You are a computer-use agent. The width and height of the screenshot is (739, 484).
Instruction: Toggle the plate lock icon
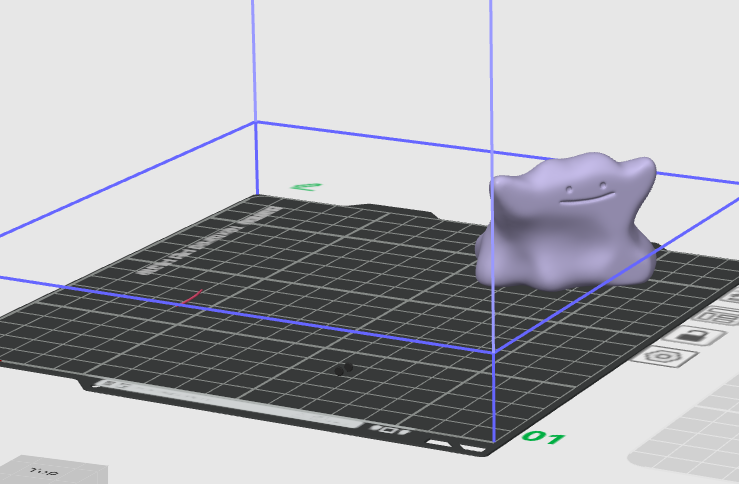(x=694, y=336)
